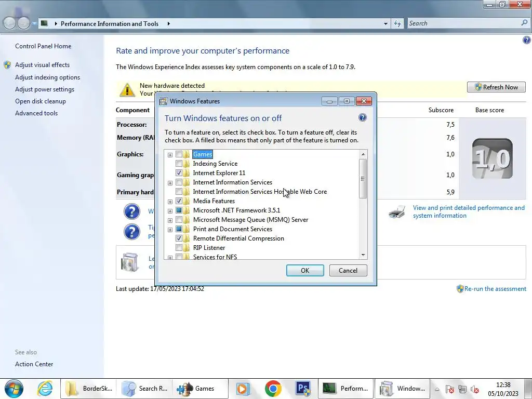Screen dimensions: 532x399
Task: Open network tray icon
Action: point(462,389)
